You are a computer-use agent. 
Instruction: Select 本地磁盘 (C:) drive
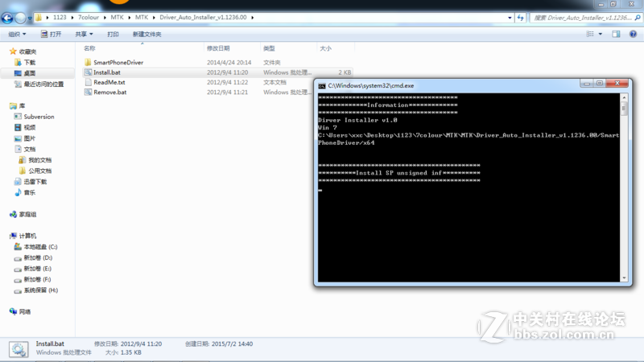[x=40, y=247]
